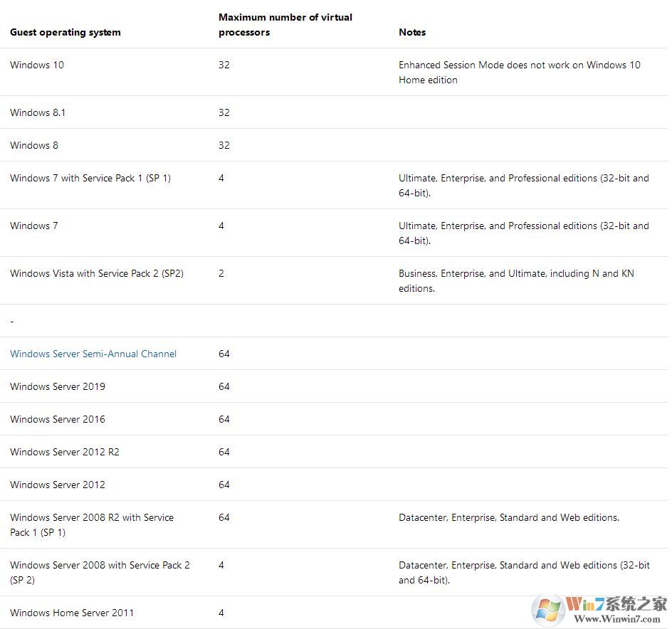Select the Windows 8.1 row label
The width and height of the screenshot is (672, 629).
tap(38, 112)
